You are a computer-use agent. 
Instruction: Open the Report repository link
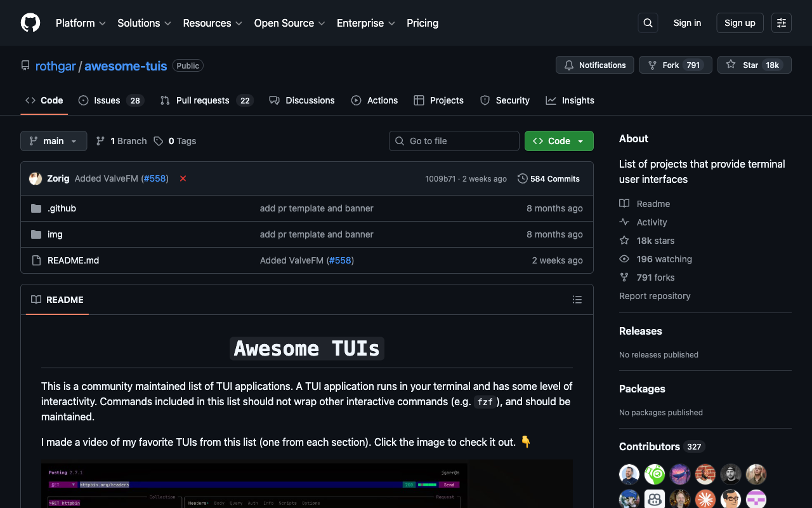click(655, 296)
